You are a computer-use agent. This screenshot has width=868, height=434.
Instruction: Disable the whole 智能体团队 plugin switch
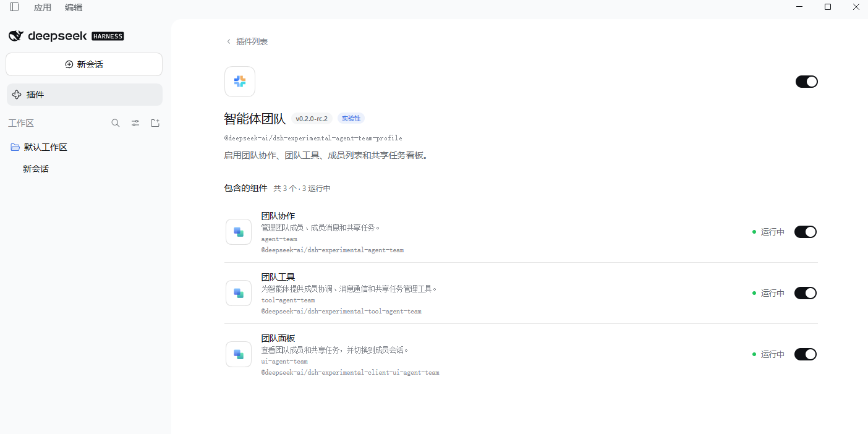point(807,82)
